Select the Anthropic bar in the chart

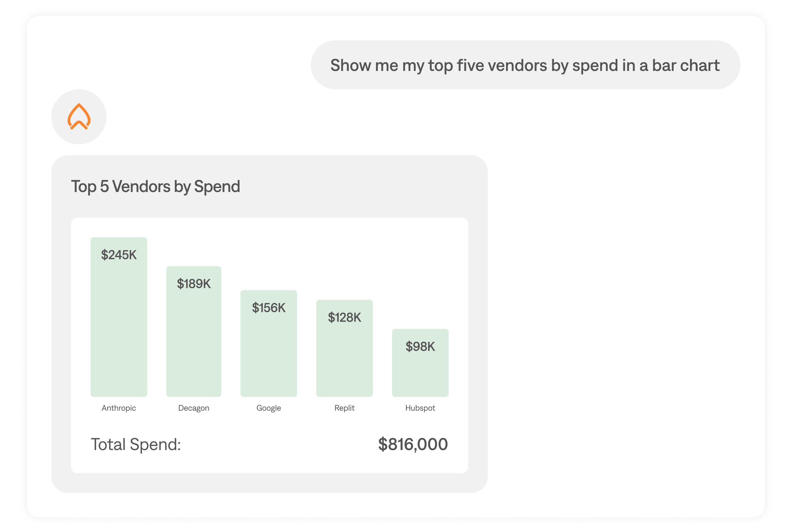pyautogui.click(x=119, y=326)
